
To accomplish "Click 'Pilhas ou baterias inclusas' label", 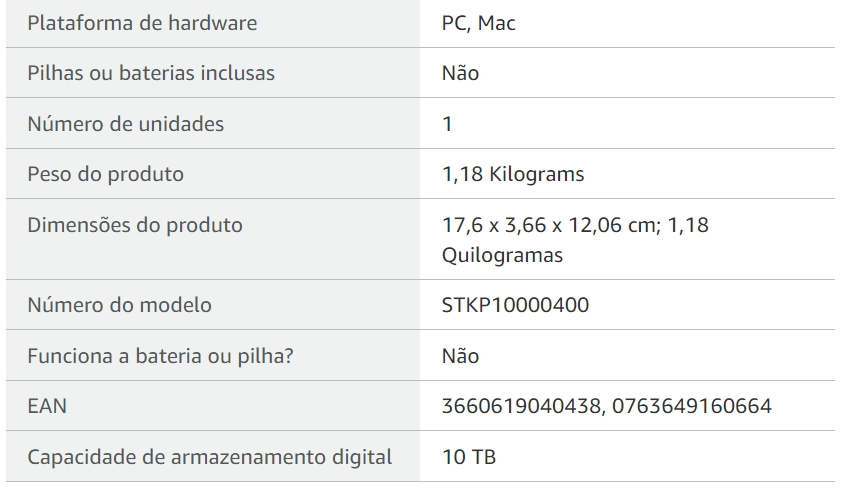I will [151, 73].
